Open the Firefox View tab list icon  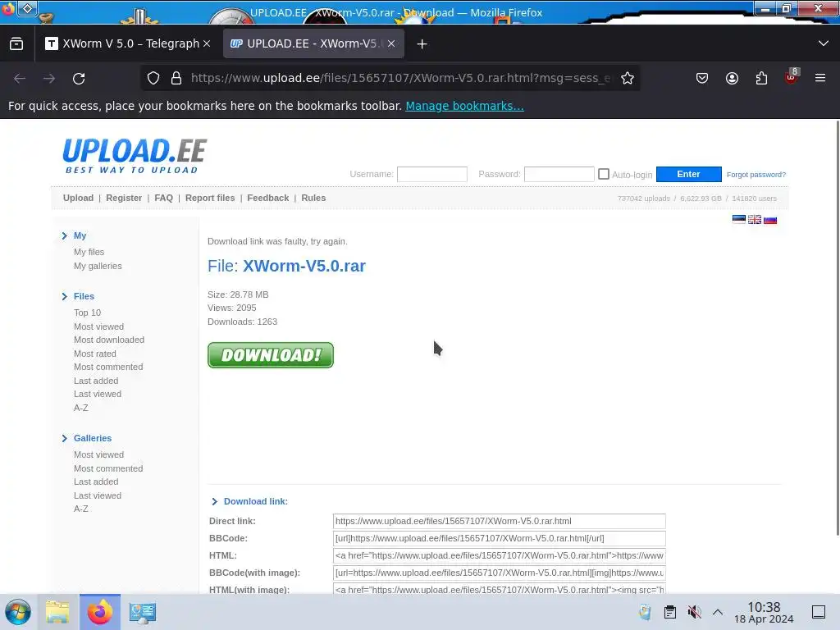pyautogui.click(x=16, y=44)
